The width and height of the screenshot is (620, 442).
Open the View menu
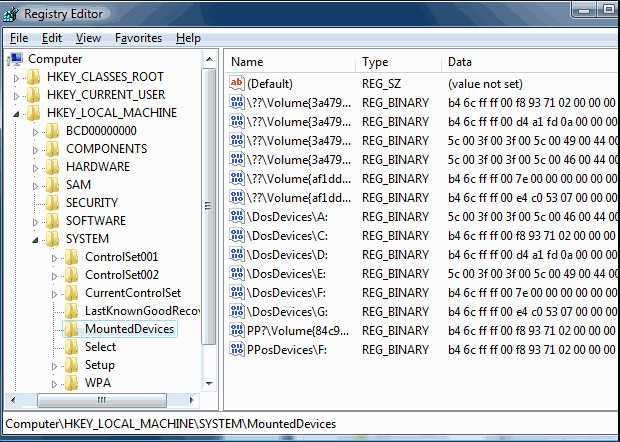tap(88, 38)
